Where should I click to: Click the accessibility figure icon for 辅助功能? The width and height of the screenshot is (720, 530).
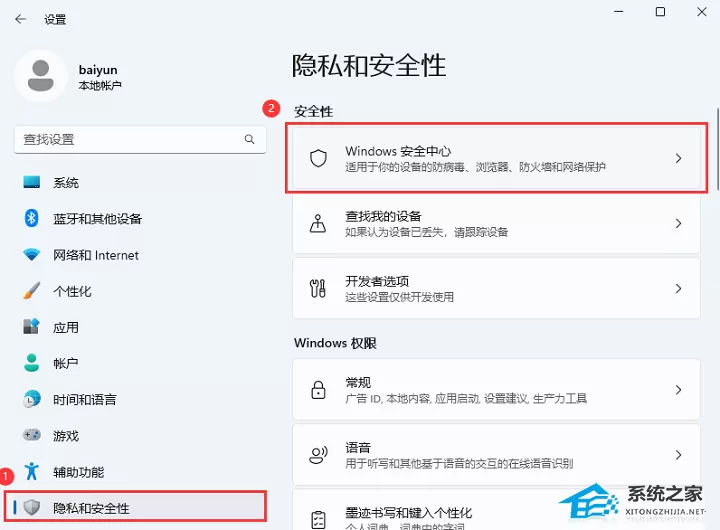tap(32, 471)
